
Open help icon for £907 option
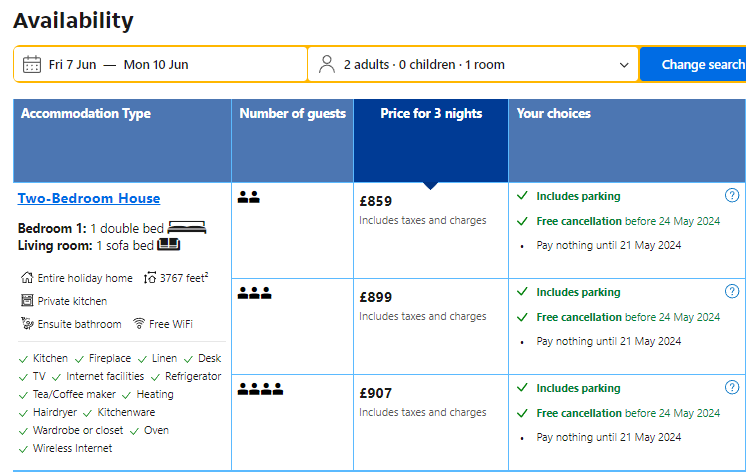(732, 388)
